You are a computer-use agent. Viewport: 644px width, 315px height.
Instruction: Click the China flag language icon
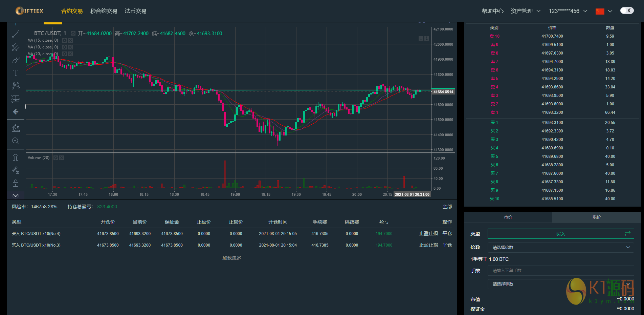click(600, 11)
